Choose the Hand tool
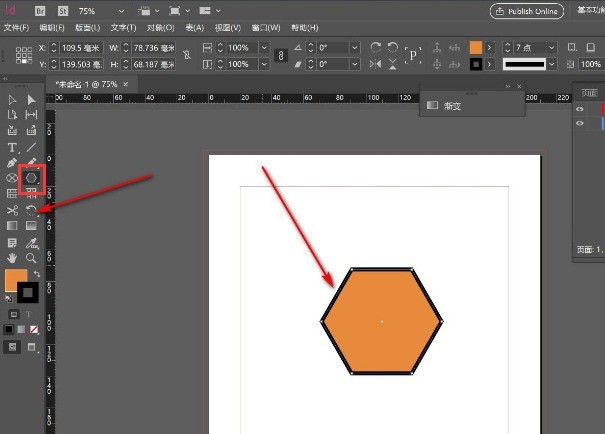 click(12, 257)
